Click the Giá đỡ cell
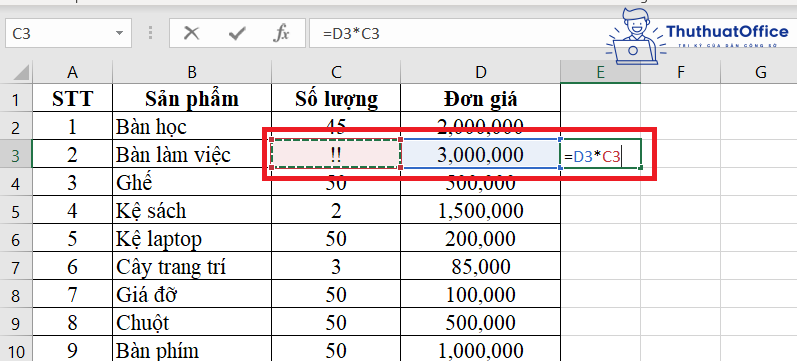This screenshot has height=361, width=797. (x=192, y=293)
